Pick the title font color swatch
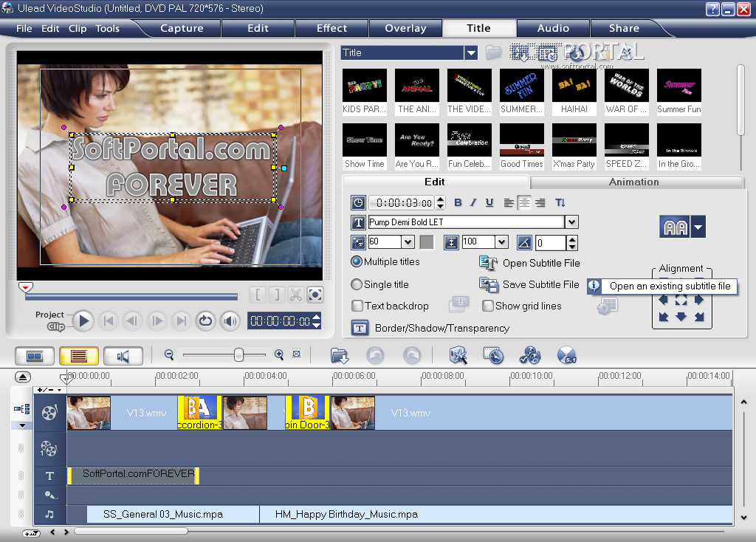 [427, 241]
